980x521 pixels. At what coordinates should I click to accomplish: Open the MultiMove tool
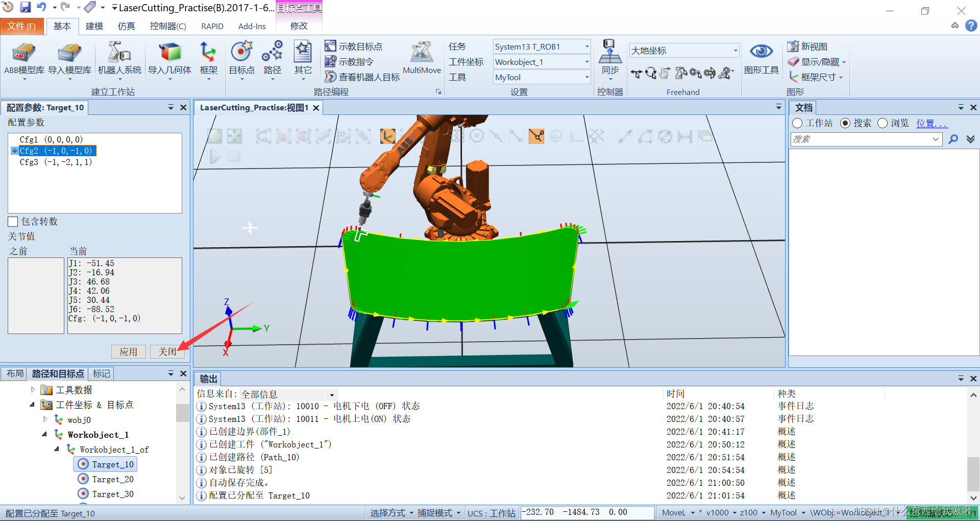click(x=422, y=58)
